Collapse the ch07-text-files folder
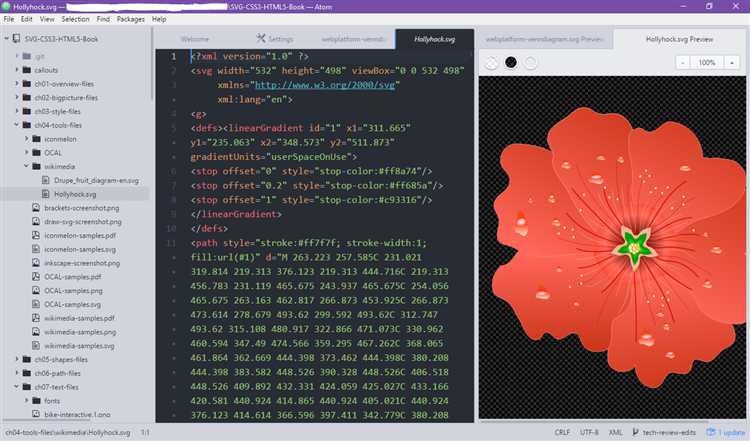This screenshot has height=441, width=750. (x=17, y=387)
